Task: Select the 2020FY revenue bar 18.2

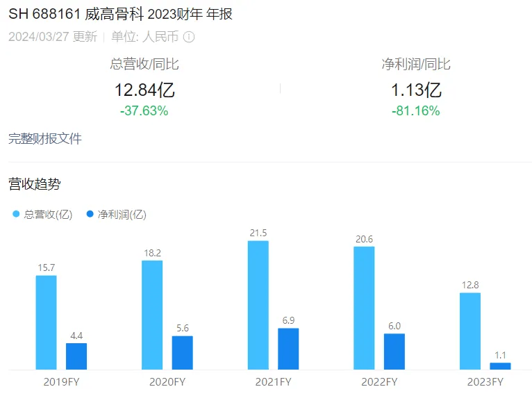Action: [152, 315]
